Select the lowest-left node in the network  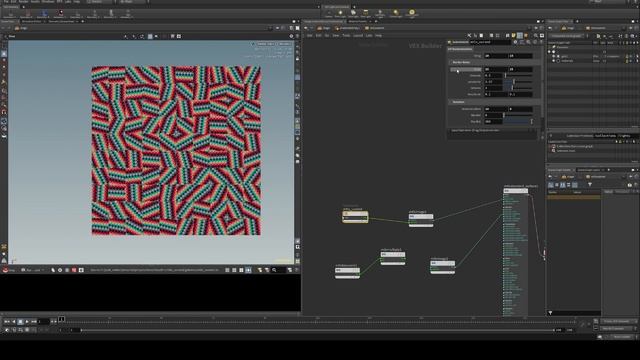click(347, 272)
